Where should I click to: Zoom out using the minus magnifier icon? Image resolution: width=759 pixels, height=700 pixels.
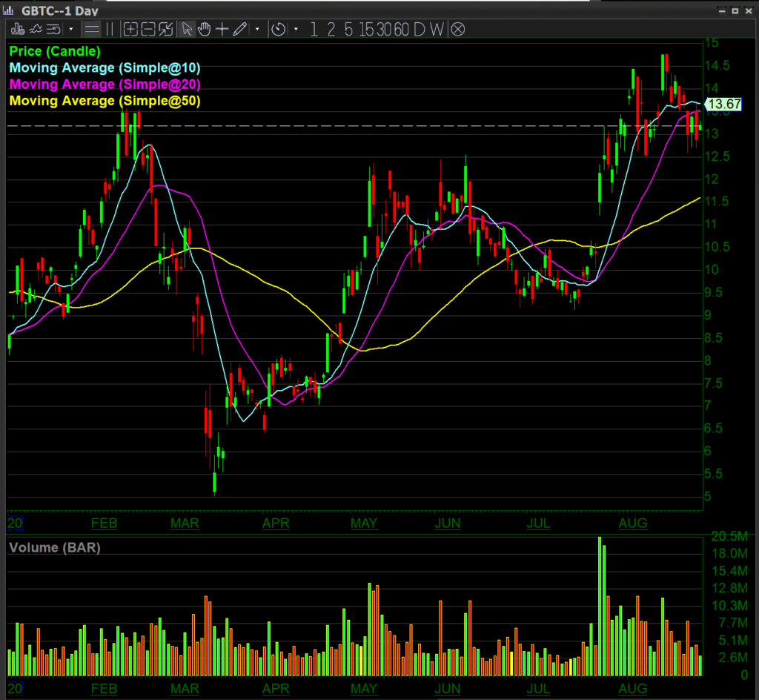(148, 30)
